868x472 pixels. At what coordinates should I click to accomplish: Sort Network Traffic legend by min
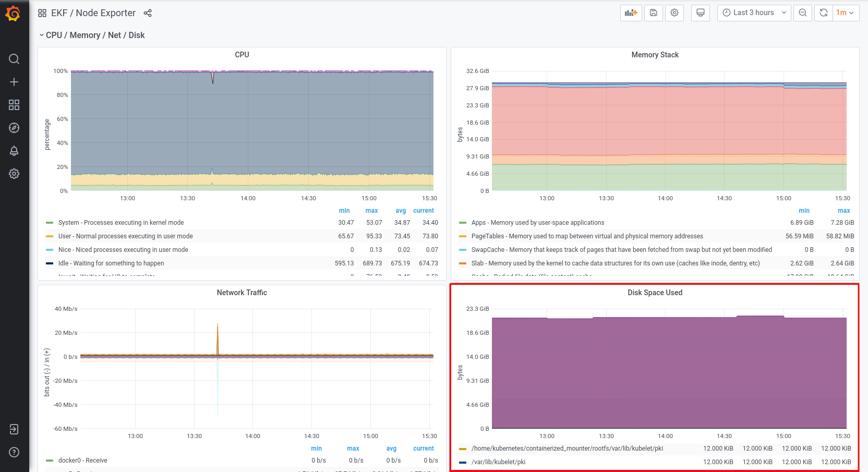(x=317, y=449)
